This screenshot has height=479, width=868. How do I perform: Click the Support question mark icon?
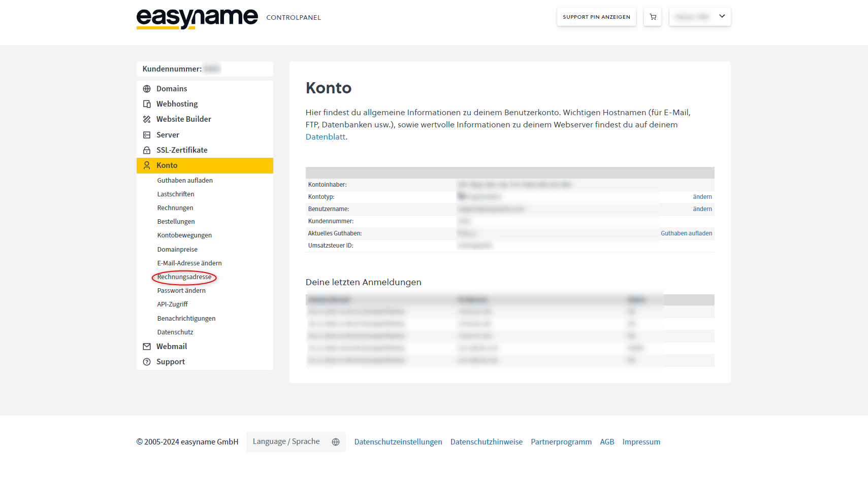click(147, 362)
